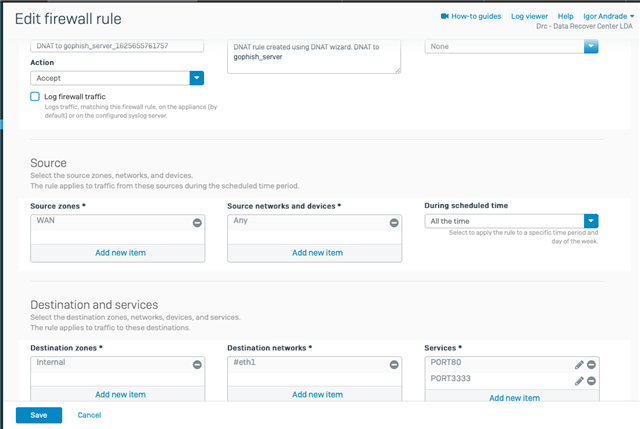Add new item to Source zones
This screenshot has height=429, width=640.
point(120,253)
